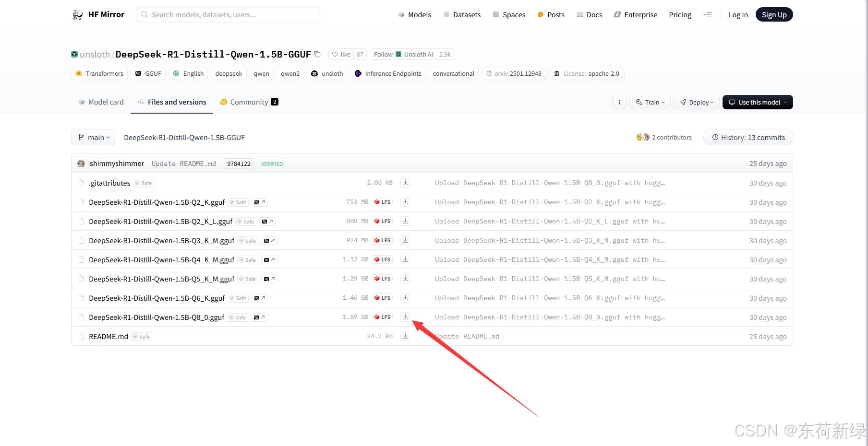Switch to the Model card tab

(x=101, y=102)
